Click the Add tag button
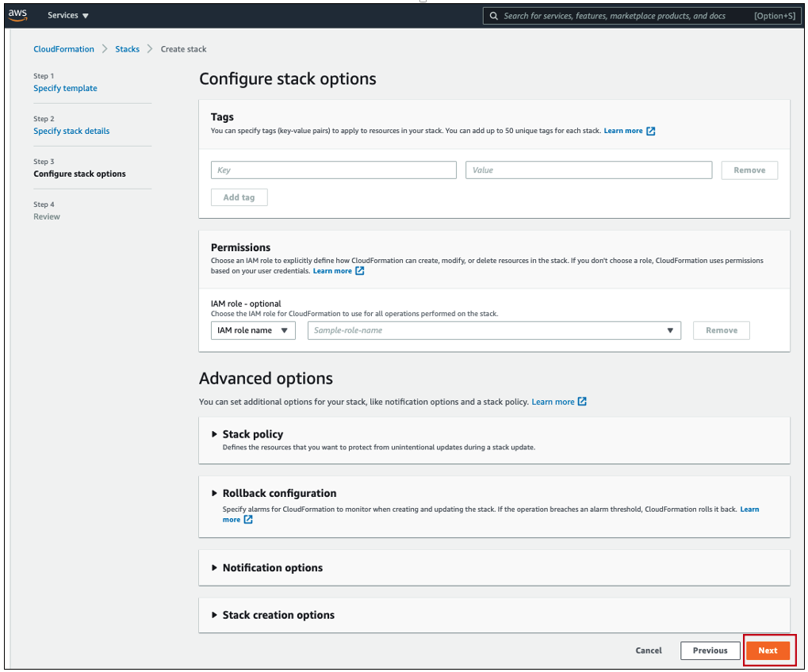 tap(239, 197)
